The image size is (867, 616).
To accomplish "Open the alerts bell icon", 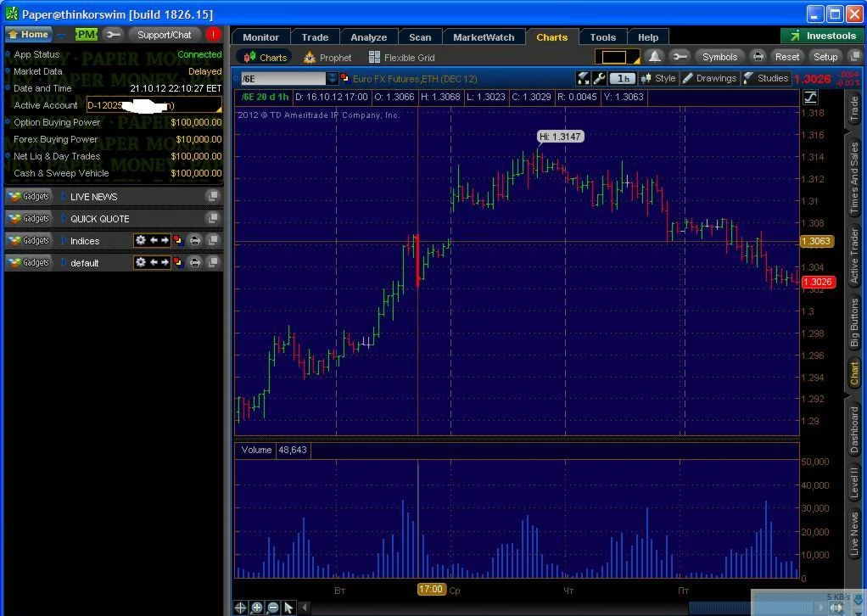I will point(654,56).
